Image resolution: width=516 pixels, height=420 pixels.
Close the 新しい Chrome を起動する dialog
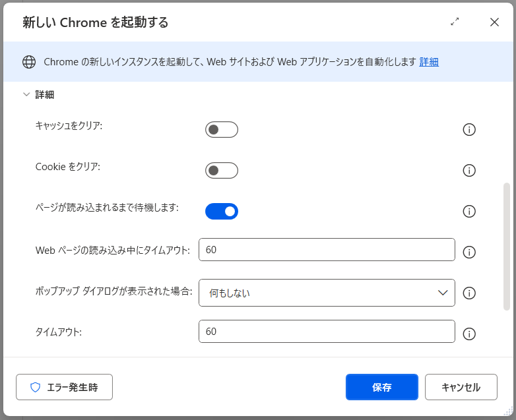pos(494,22)
